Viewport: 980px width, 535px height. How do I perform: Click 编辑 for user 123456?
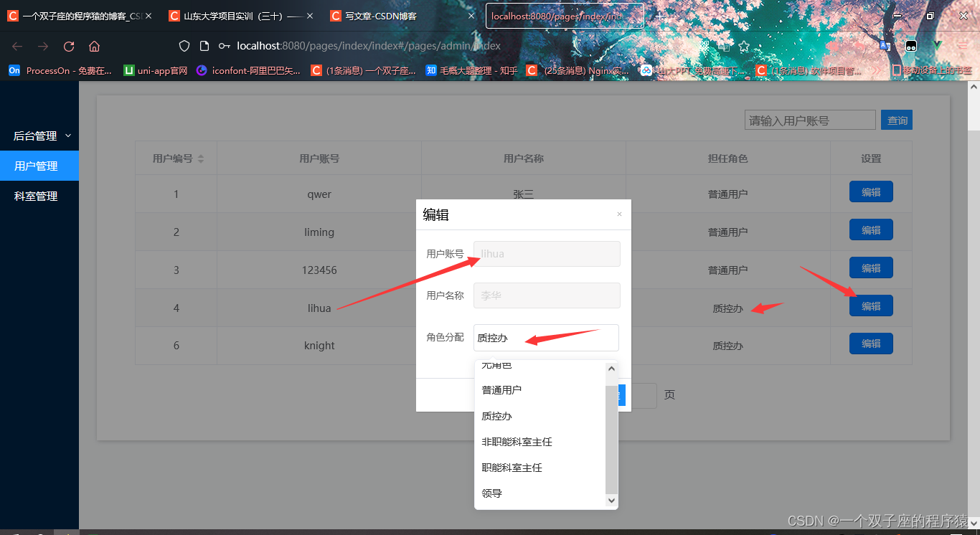[871, 268]
